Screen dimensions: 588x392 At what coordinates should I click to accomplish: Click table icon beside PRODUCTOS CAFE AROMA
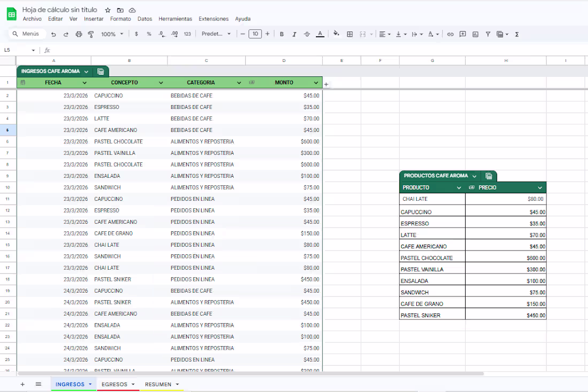489,176
